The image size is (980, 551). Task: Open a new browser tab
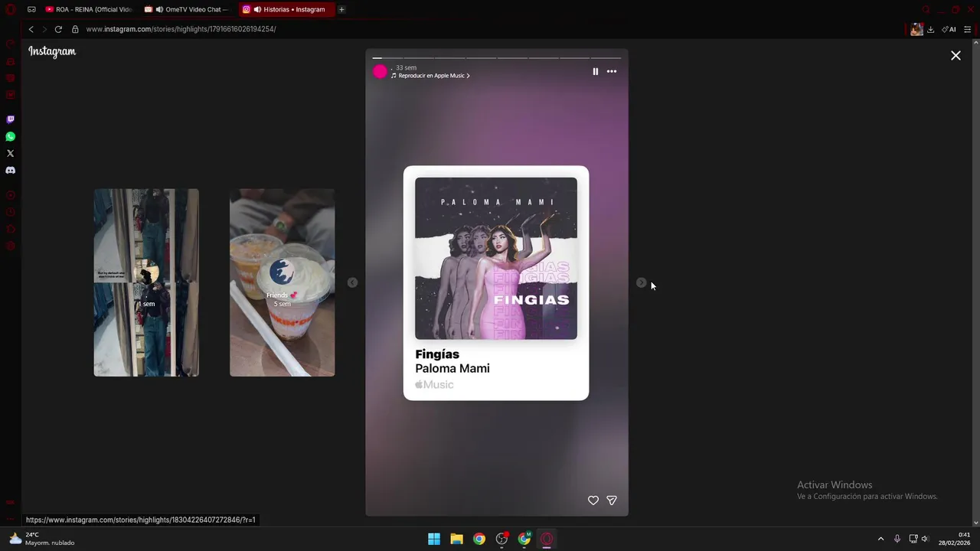[x=341, y=9]
